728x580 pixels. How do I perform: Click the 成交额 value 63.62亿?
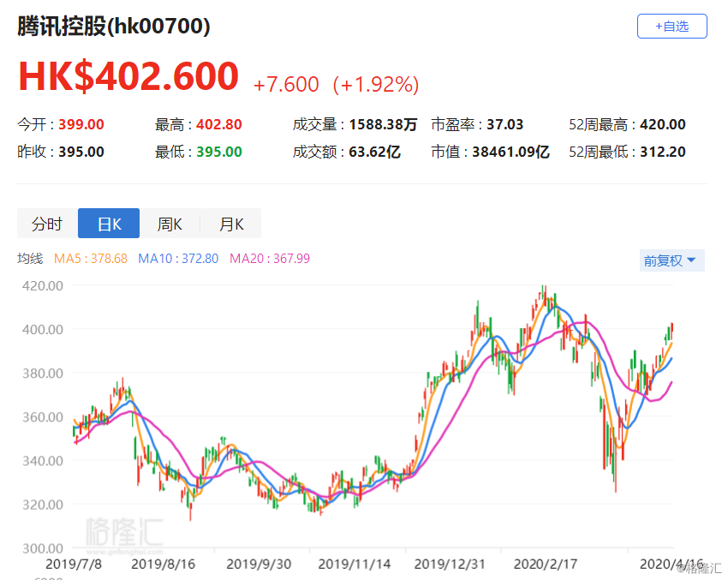click(x=374, y=152)
